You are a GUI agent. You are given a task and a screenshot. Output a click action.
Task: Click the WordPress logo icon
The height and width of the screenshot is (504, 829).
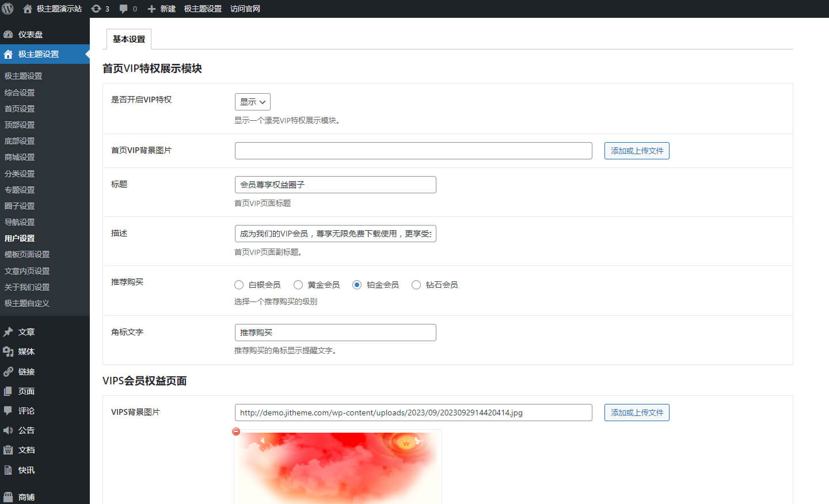coord(8,9)
